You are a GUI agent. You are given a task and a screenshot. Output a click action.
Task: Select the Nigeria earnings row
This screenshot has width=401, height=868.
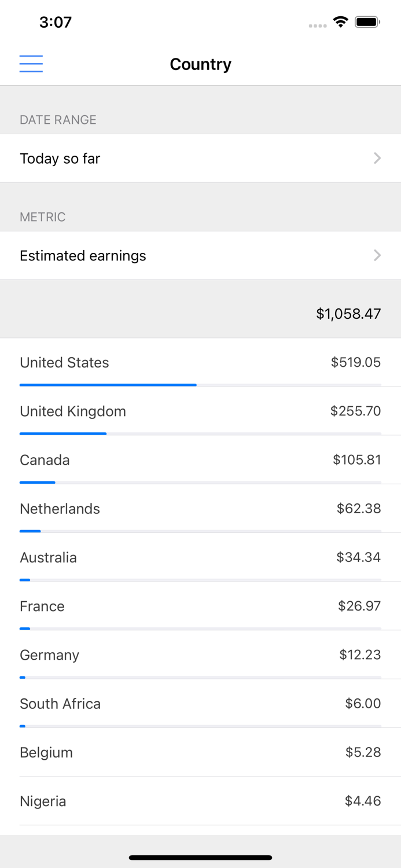point(200,801)
